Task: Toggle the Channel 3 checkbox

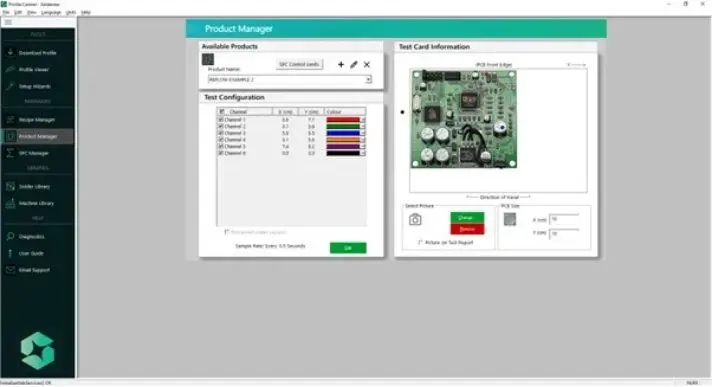Action: point(221,133)
